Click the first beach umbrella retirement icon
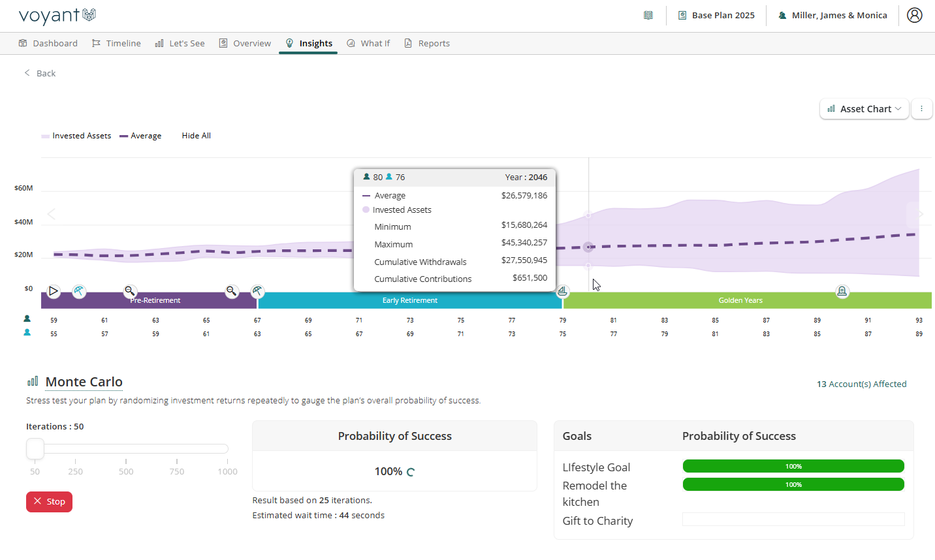Image resolution: width=935 pixels, height=560 pixels. pos(79,291)
